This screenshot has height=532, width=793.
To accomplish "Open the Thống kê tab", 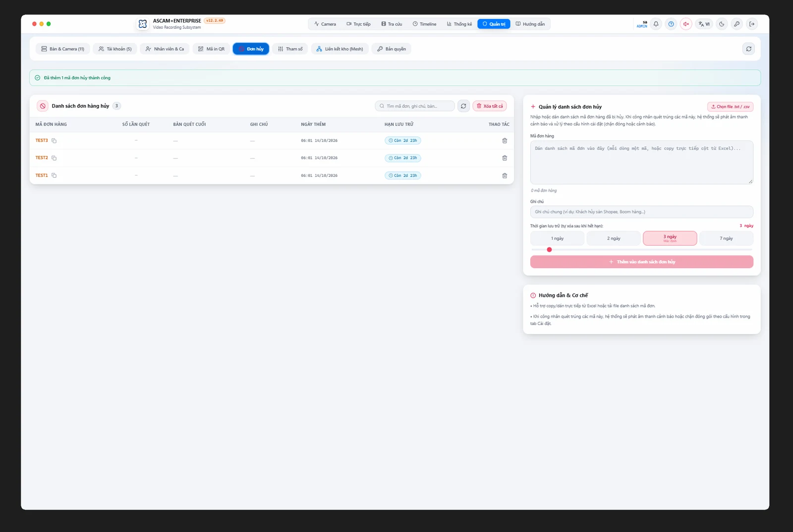I will (x=459, y=24).
